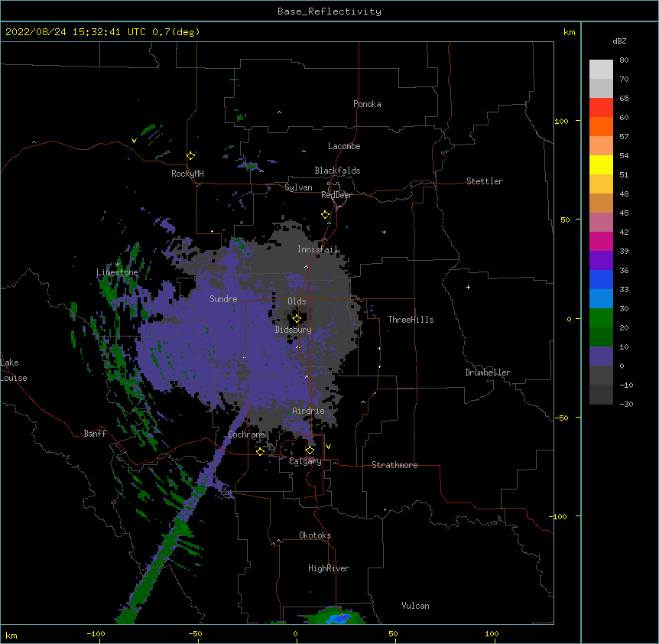Click the yellow V marker east of Calgary
659x644 pixels.
(328, 447)
